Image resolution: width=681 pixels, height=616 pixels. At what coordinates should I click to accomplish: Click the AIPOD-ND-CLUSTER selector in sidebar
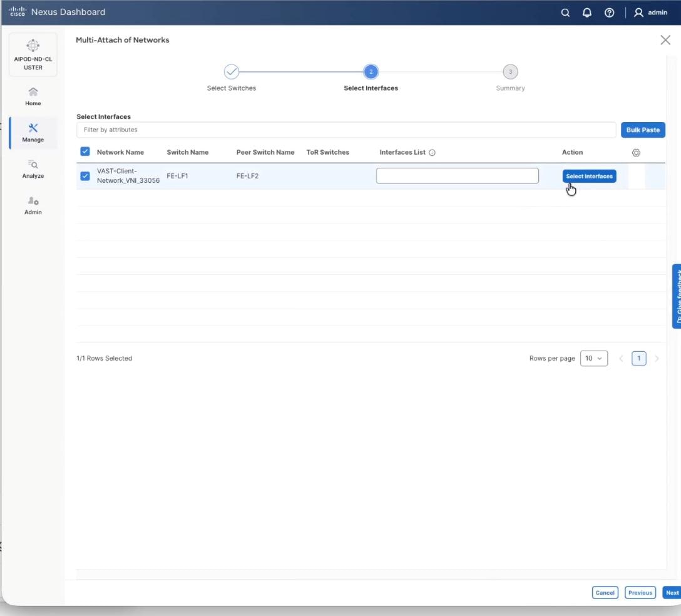click(33, 54)
